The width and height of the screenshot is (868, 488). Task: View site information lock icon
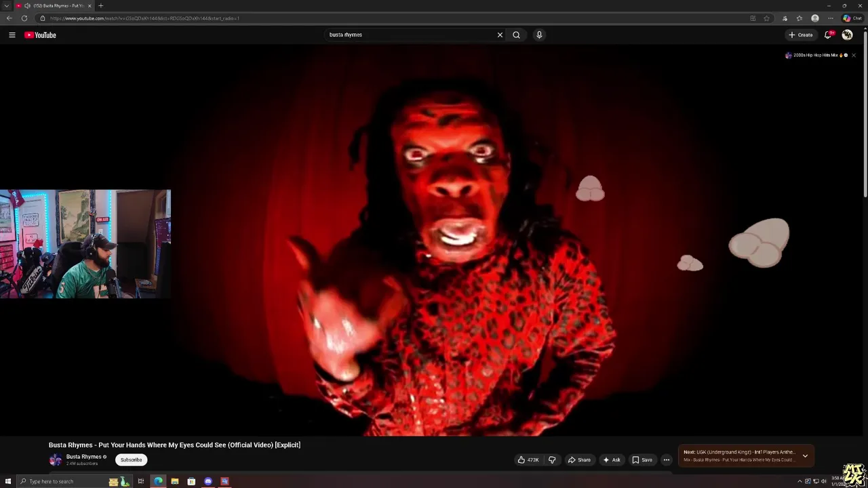tap(42, 18)
